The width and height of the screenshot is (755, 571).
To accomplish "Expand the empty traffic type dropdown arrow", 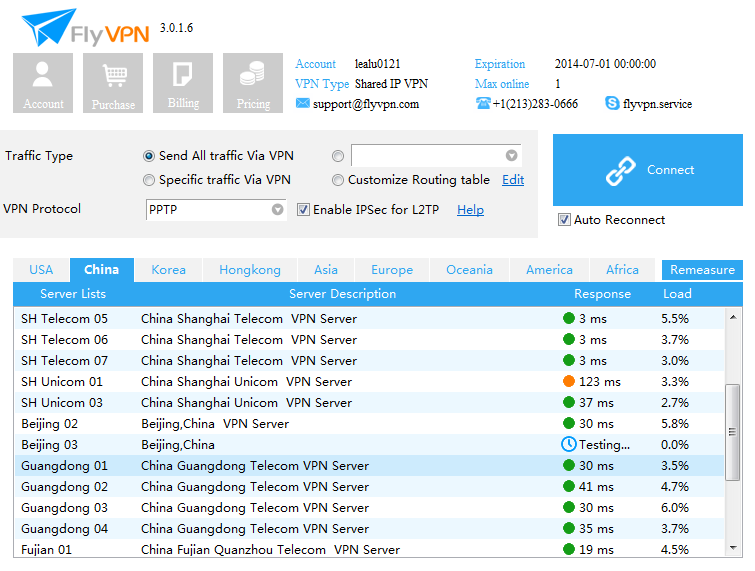I will [511, 156].
